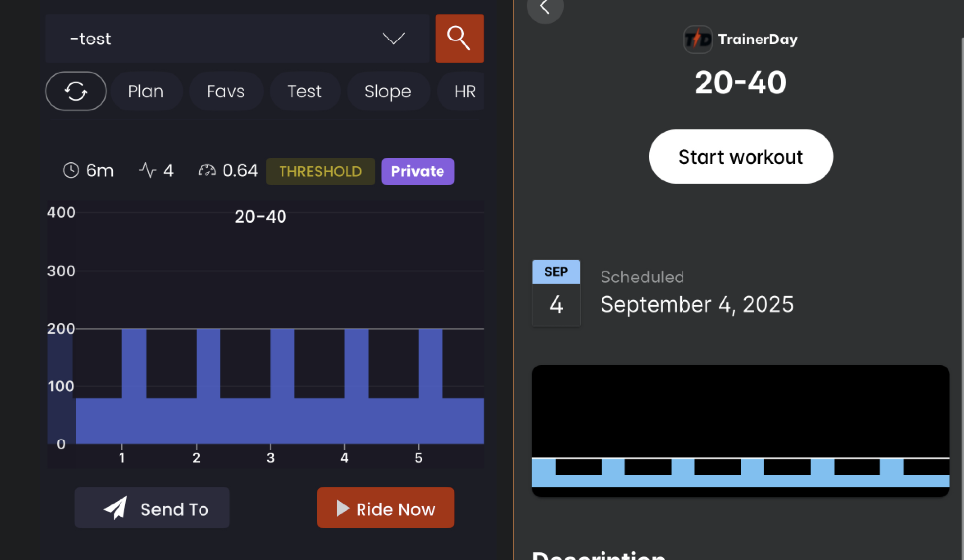Select the HR filter tab
964x560 pixels.
point(464,91)
